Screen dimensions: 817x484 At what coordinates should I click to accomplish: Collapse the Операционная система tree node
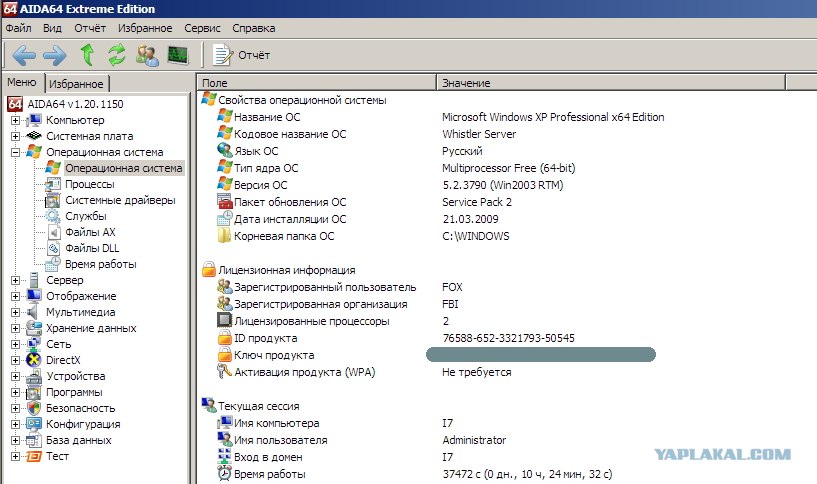16,153
